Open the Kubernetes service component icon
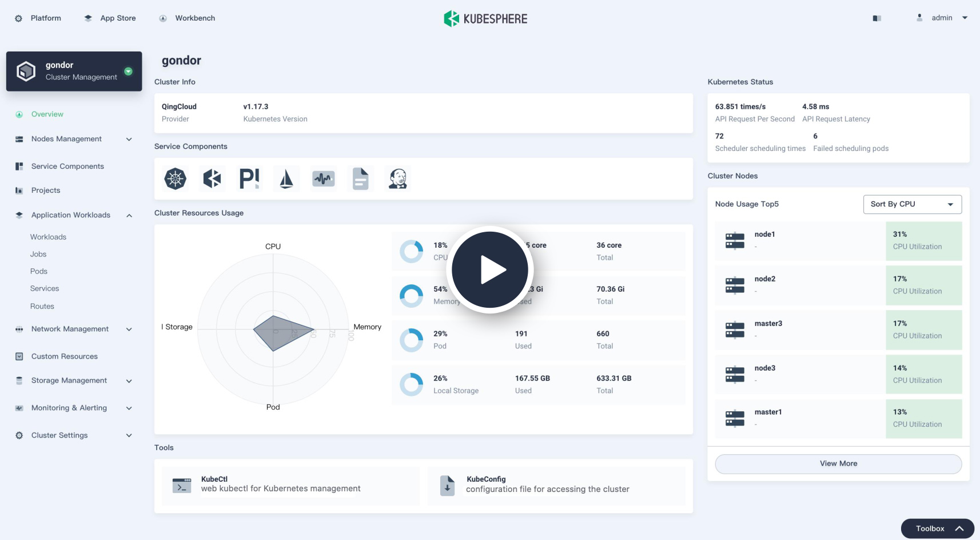The width and height of the screenshot is (980, 540). (176, 179)
